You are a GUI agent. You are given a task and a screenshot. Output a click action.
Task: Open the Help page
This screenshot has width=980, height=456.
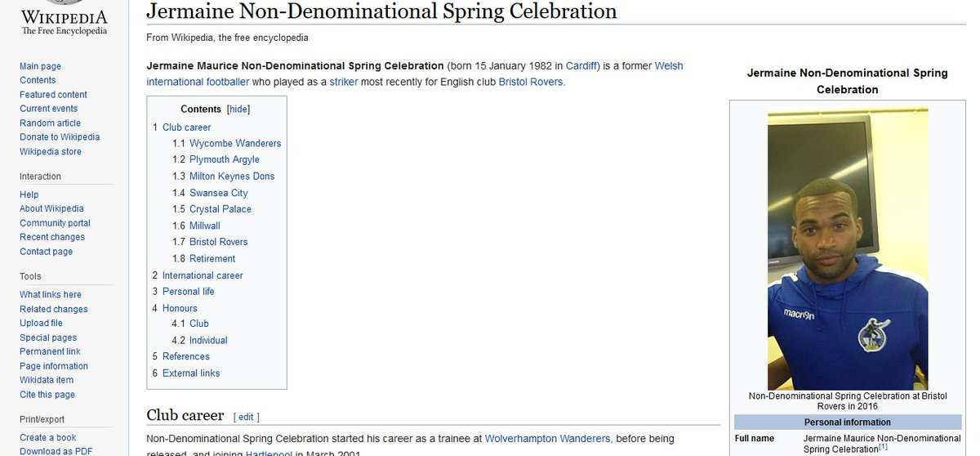(29, 194)
